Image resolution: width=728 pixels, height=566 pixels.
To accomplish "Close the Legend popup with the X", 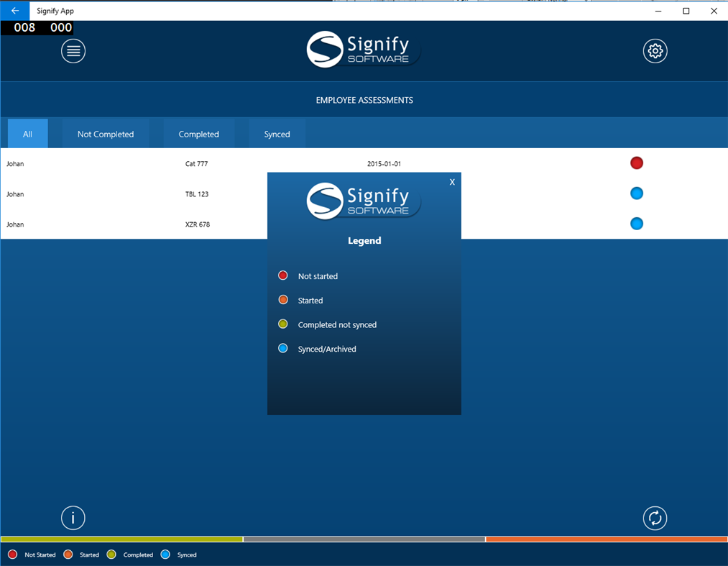I will (452, 182).
